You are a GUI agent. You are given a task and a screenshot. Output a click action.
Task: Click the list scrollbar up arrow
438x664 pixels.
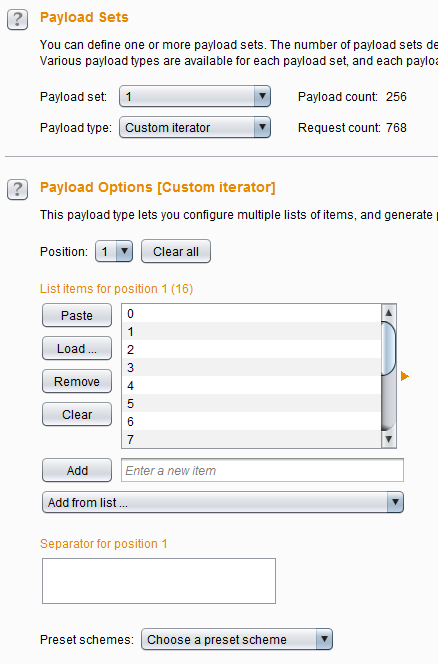388,313
